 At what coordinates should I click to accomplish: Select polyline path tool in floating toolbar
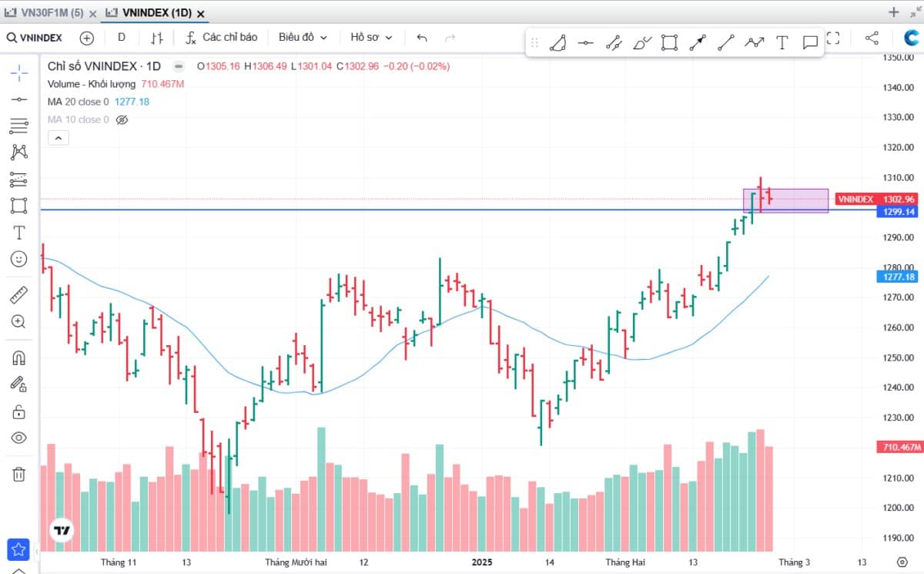click(x=754, y=42)
